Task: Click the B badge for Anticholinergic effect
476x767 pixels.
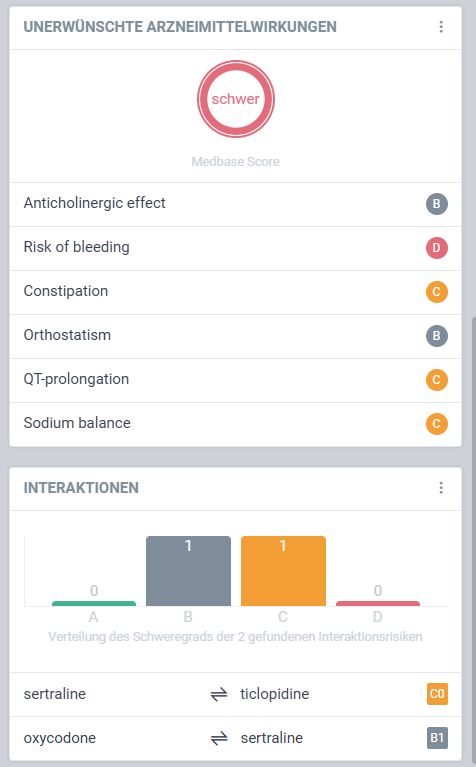Action: click(436, 203)
